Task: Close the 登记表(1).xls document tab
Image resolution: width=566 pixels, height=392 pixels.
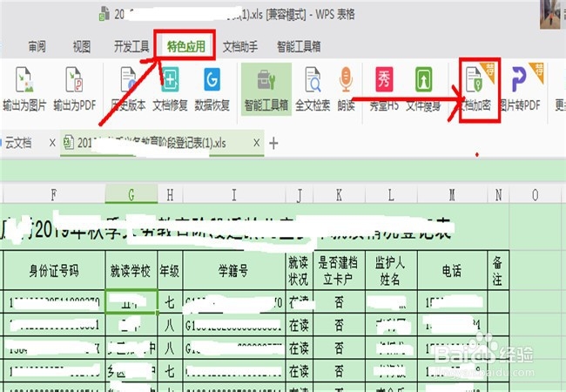Action: (256, 143)
